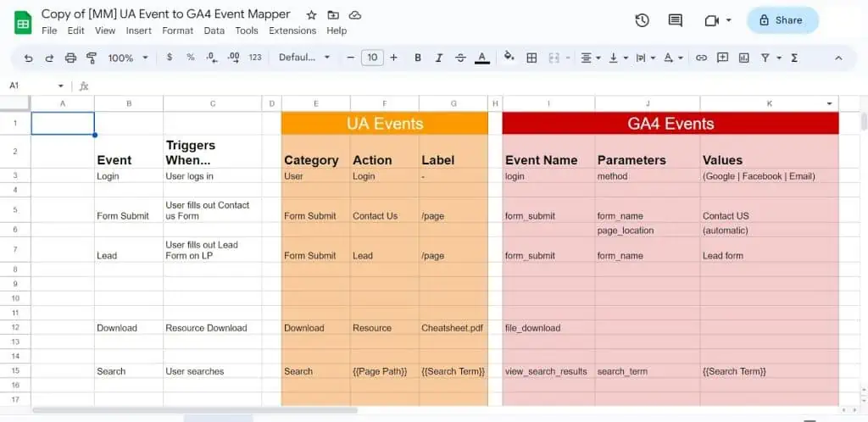Screen dimensions: 868x422
Task: Select the GA4 Events header cell
Action: point(670,124)
